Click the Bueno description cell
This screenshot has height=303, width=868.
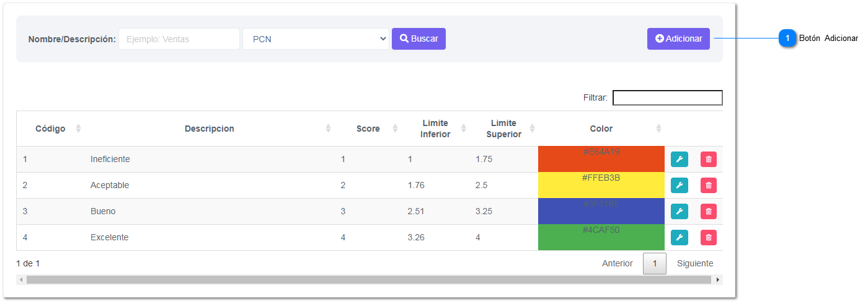coord(210,212)
